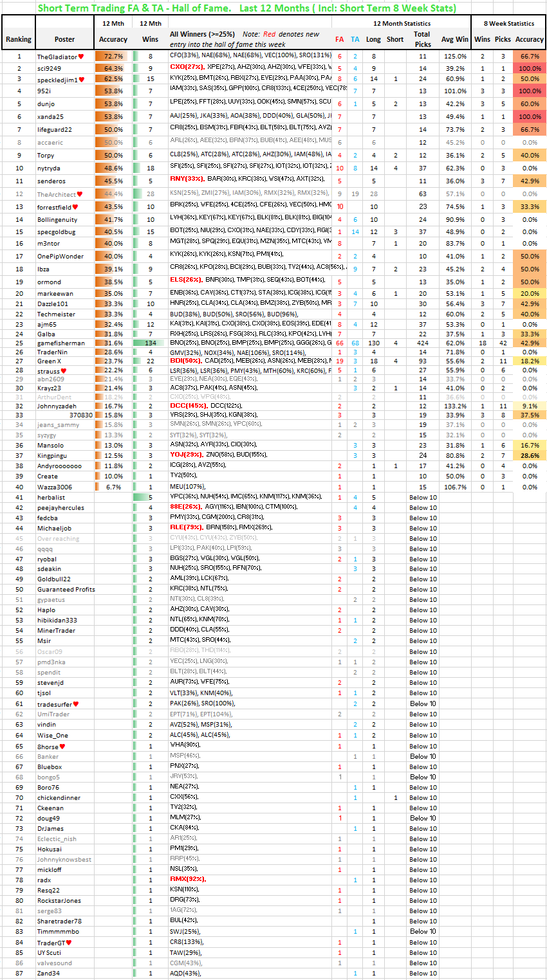This screenshot has height=980, width=547.
Task: Click the red 88E(26%) entry
Action: pyautogui.click(x=186, y=507)
